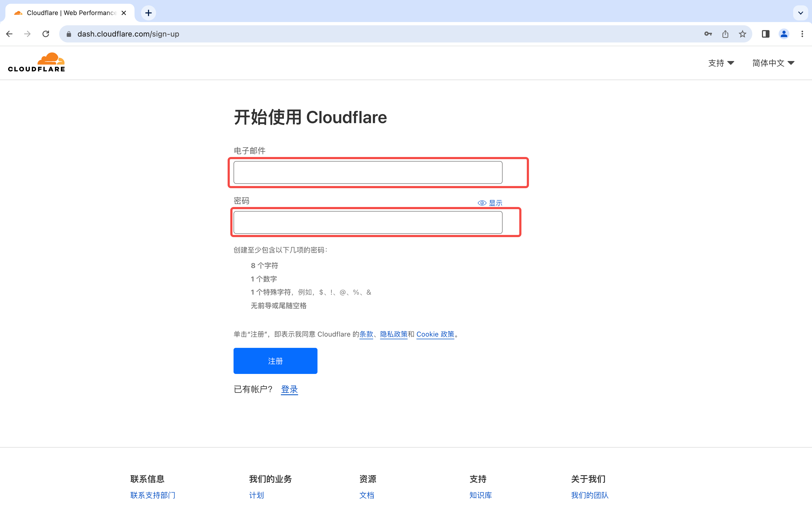Screen dimensions: 812x507
Task: Show the password via 显示 toggle
Action: point(490,203)
